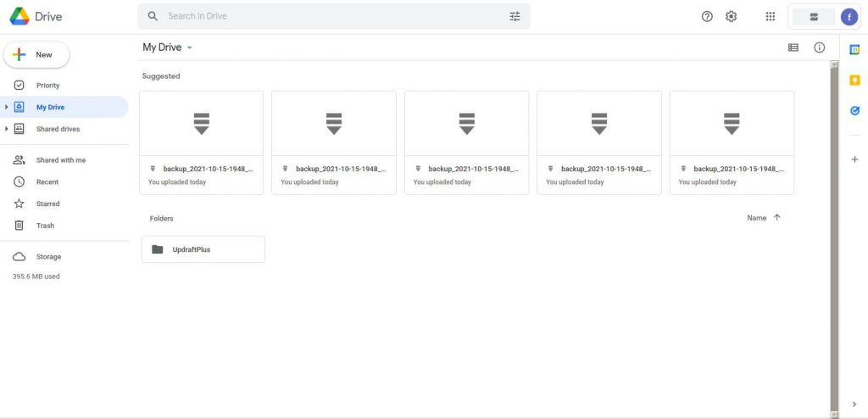Open Trash
This screenshot has width=868, height=419.
pos(64,226)
